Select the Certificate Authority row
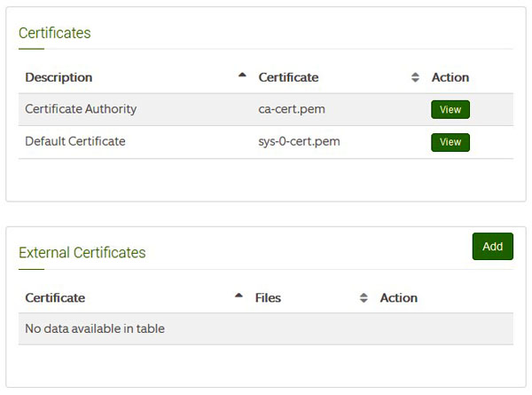The height and width of the screenshot is (395, 532). (266, 109)
